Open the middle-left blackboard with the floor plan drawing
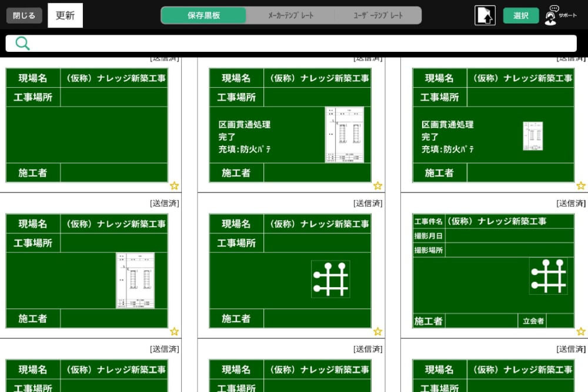 pos(87,271)
